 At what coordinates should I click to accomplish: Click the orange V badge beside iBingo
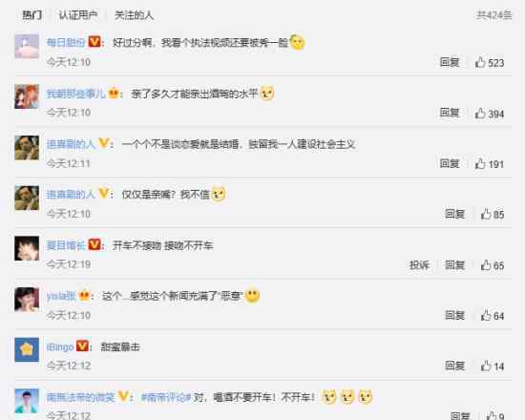(82, 346)
